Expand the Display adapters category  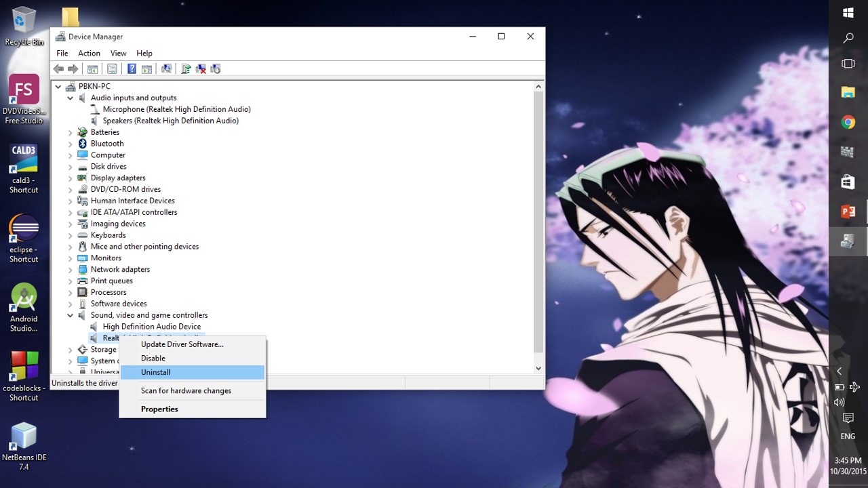pyautogui.click(x=70, y=178)
